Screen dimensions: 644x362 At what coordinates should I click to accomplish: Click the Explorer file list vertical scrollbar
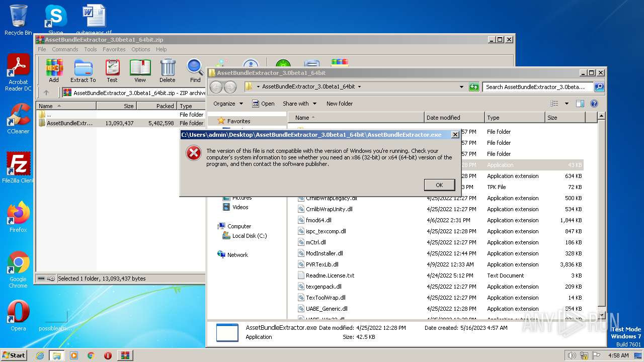602,216
